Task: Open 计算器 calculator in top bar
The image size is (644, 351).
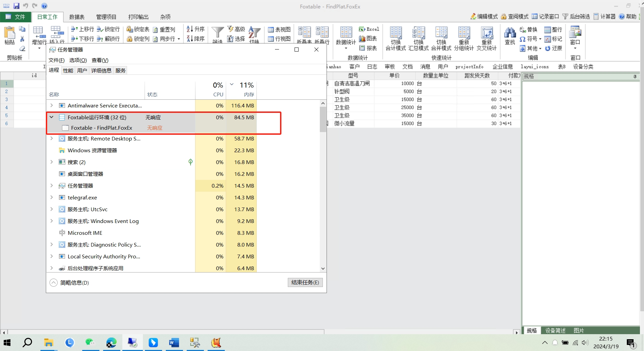Action: click(605, 17)
